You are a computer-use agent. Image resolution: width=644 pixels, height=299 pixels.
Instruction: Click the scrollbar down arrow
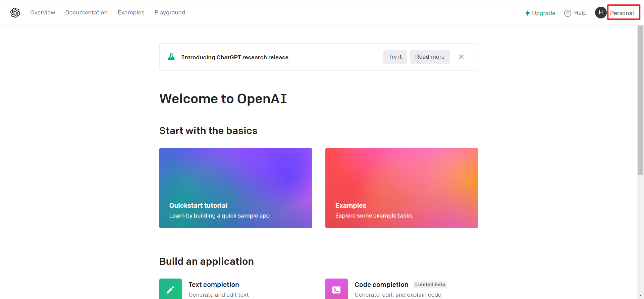pyautogui.click(x=640, y=295)
